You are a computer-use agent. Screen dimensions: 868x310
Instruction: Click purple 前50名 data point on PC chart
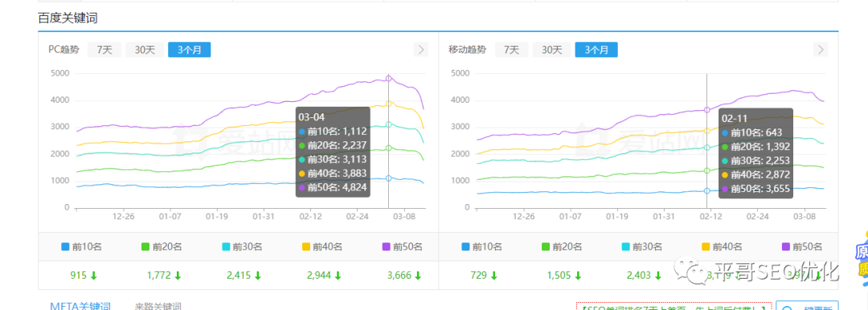[389, 79]
